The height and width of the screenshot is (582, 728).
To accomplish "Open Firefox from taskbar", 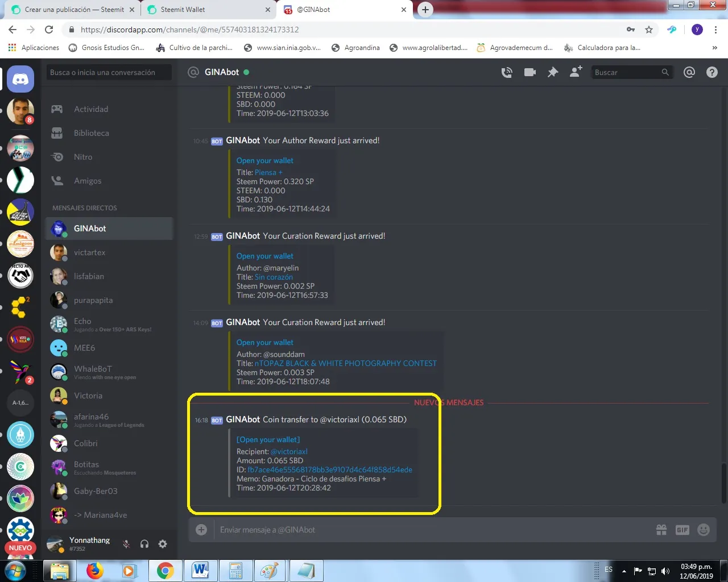I will pos(95,571).
